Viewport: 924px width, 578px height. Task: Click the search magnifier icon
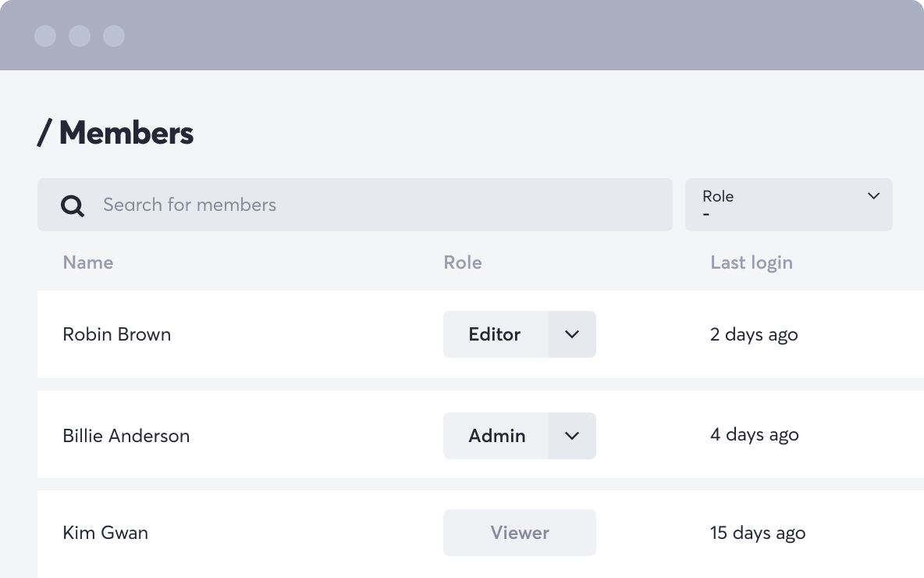click(73, 205)
